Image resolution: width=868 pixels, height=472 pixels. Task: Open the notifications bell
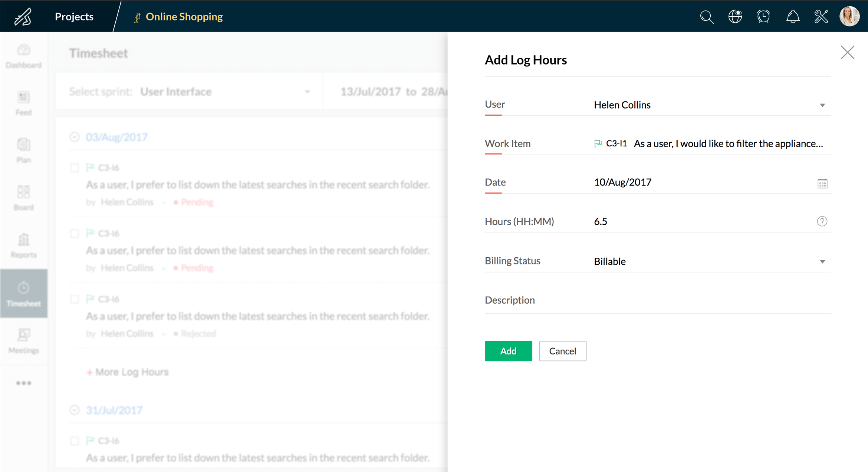click(x=793, y=17)
